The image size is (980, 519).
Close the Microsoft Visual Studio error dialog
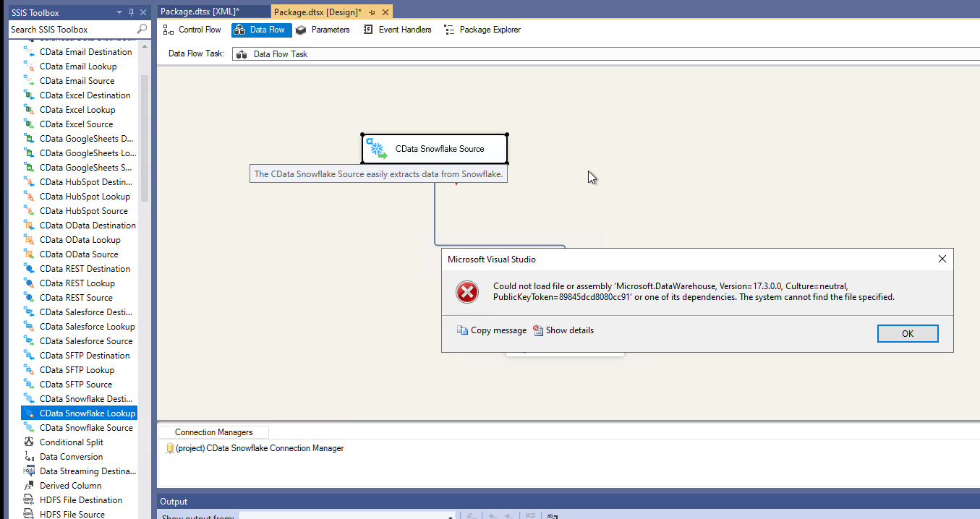click(942, 259)
